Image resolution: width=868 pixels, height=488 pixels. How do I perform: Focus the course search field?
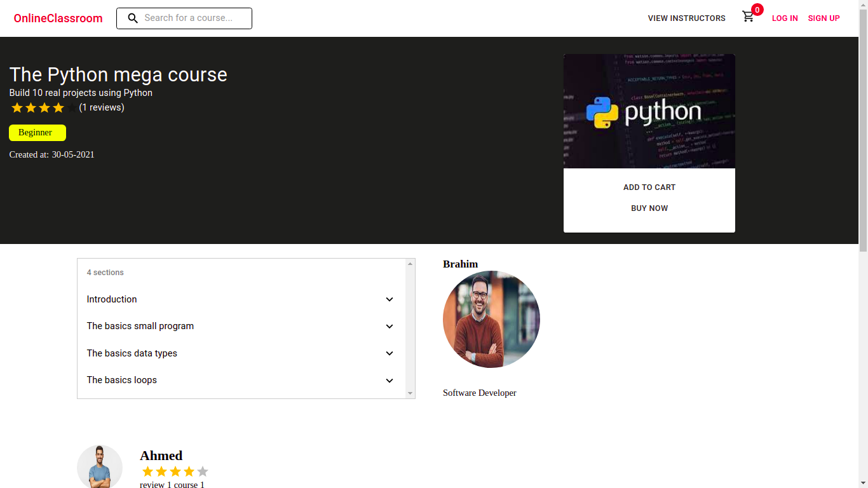click(184, 18)
